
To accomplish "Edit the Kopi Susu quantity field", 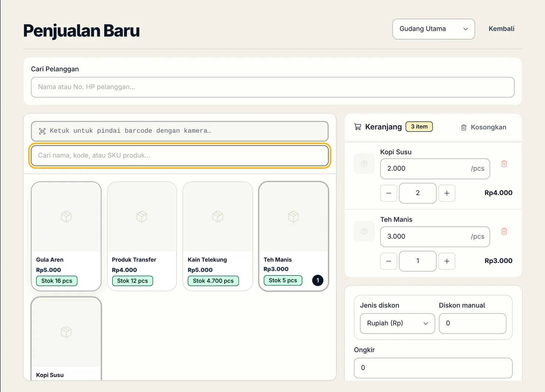I will coord(418,193).
